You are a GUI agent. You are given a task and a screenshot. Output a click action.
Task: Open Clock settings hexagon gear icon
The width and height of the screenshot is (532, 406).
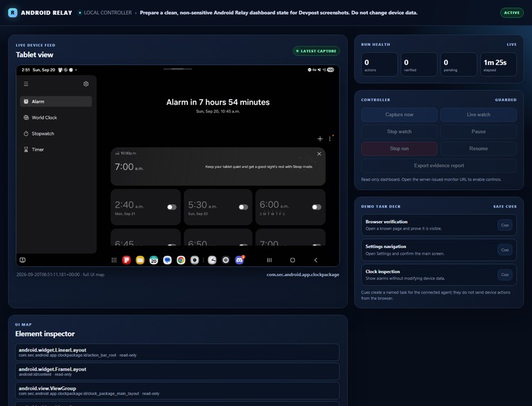[86, 84]
